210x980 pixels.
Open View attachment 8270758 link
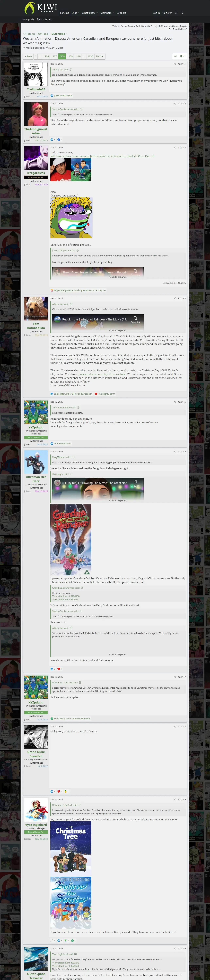pyautogui.click(x=66, y=596)
